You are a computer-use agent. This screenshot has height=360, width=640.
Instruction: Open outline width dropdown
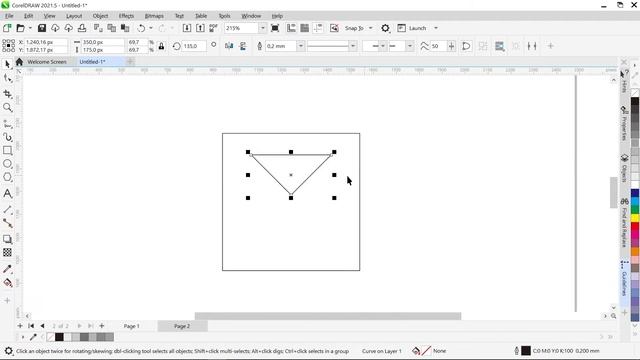click(x=301, y=46)
